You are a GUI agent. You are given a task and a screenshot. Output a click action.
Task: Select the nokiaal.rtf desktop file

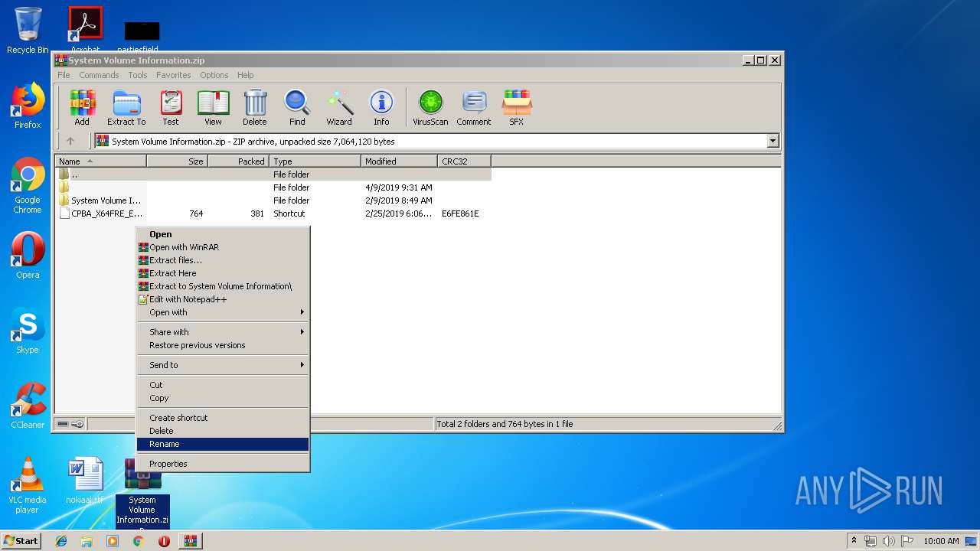point(84,481)
